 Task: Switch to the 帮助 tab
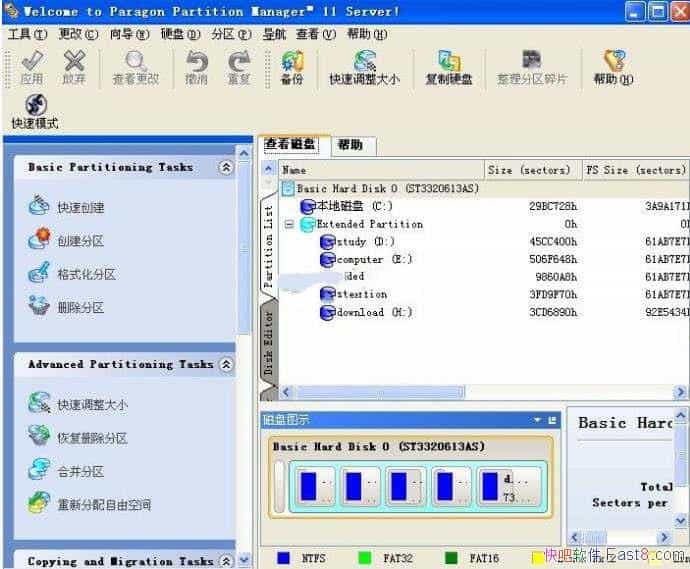click(350, 146)
